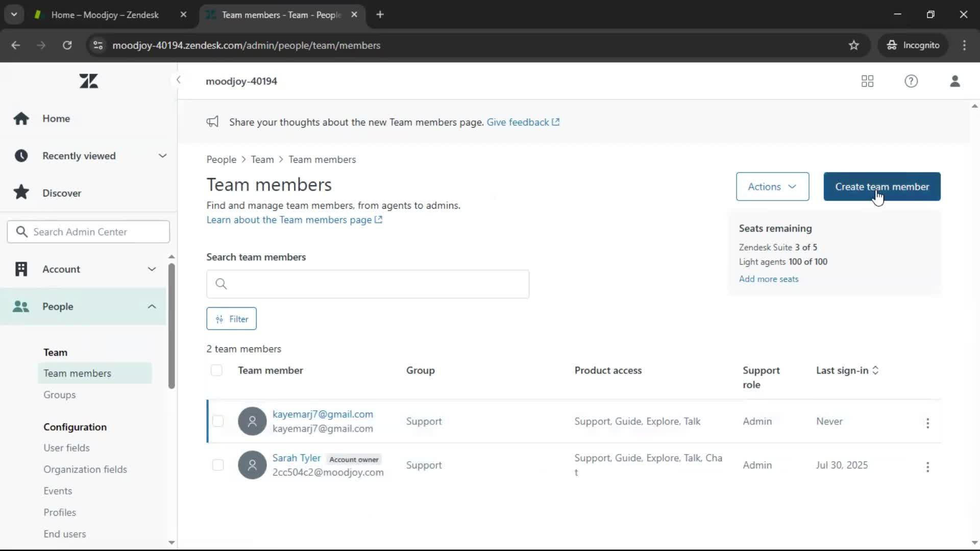980x551 pixels.
Task: Open row options menu for kayemarj7@gmail.com
Action: click(927, 423)
